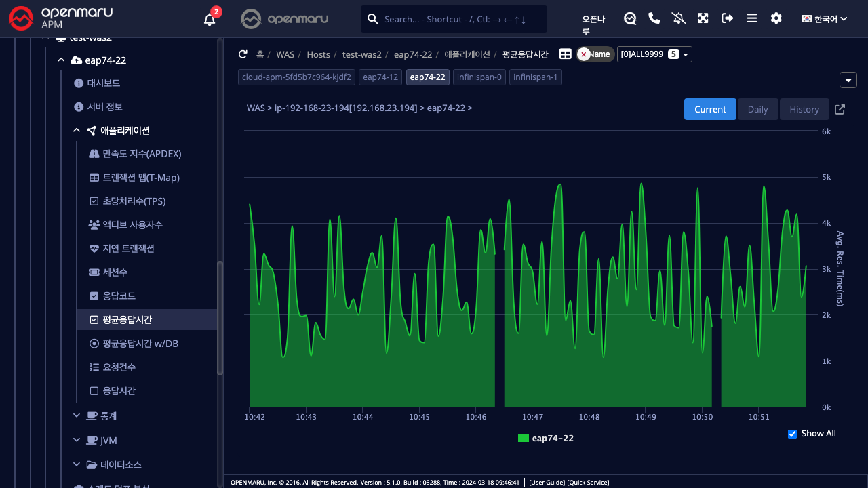Select the eap74-12 instance button
Image resolution: width=868 pixels, height=488 pixels.
click(x=380, y=77)
